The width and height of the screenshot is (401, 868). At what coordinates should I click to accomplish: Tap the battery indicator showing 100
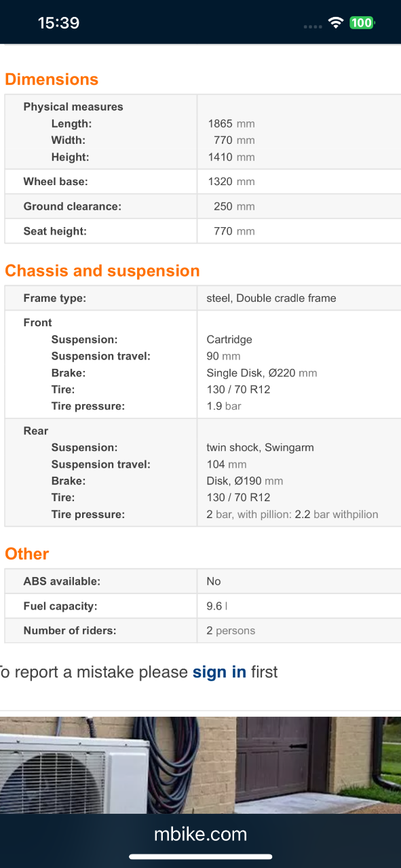click(362, 23)
